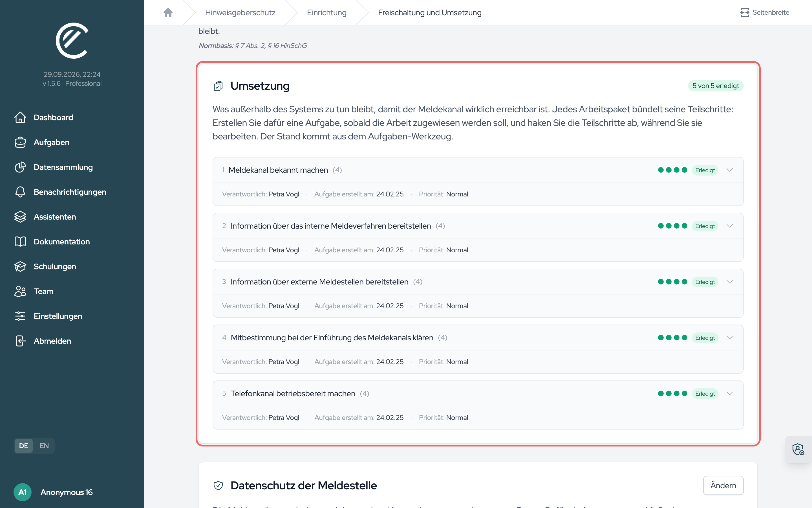Click progress dots of 'Meldekanal bekannt machen'
The image size is (812, 508).
(672, 170)
